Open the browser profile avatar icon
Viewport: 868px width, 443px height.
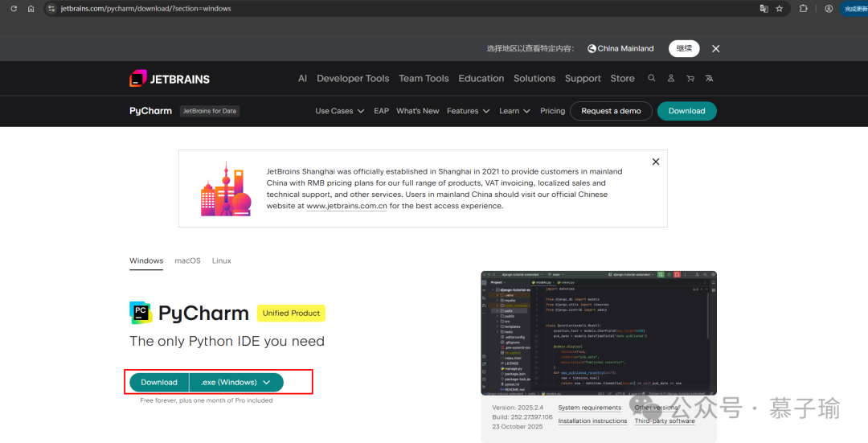(x=829, y=8)
